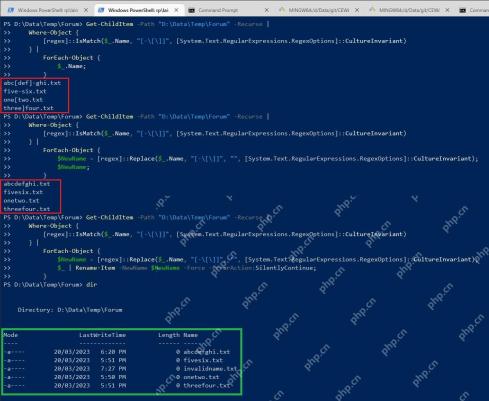Click output line 'five-six.txt'

[25, 91]
